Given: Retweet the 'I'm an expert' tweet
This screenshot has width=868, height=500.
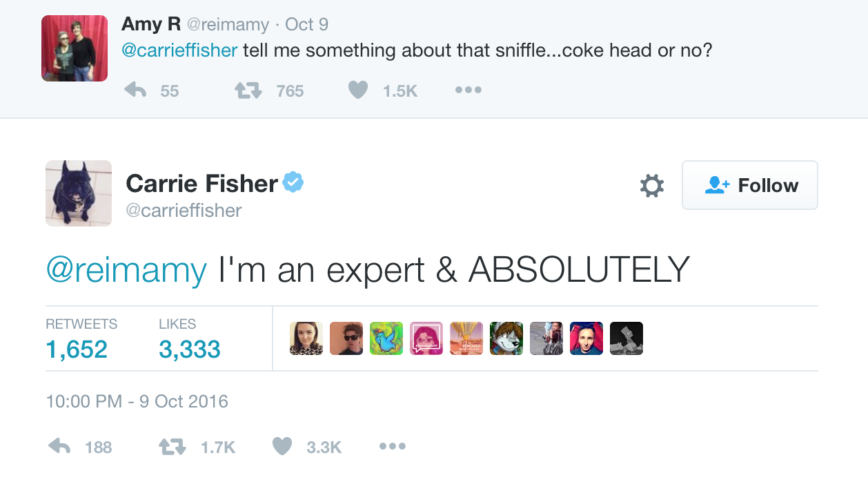Looking at the screenshot, I should [x=172, y=447].
